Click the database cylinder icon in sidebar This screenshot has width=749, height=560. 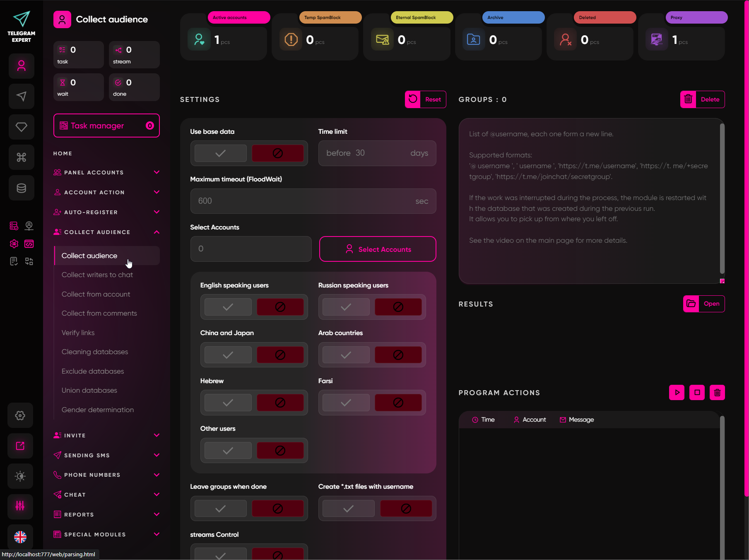tap(21, 188)
